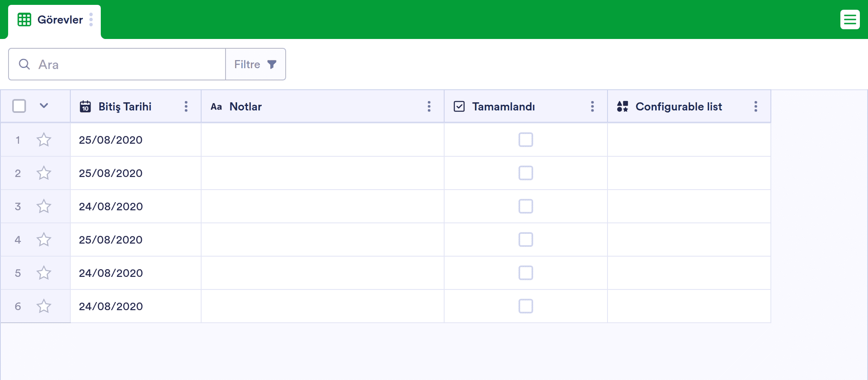Star row 1 as favorite
The height and width of the screenshot is (380, 868).
tap(44, 140)
